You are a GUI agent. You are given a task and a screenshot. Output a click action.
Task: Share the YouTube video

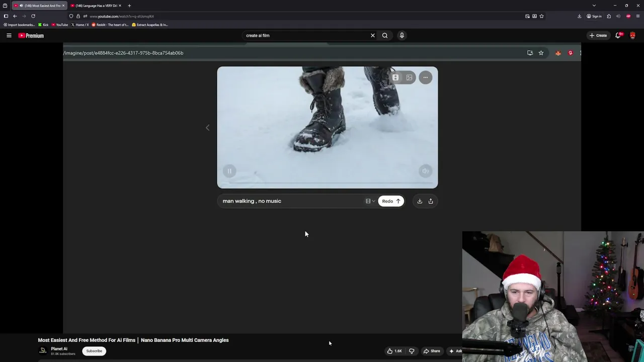pyautogui.click(x=432, y=351)
